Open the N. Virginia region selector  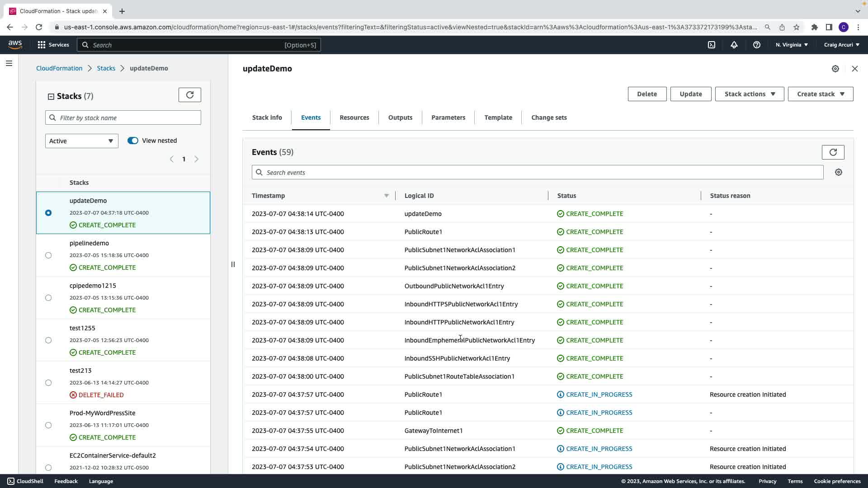point(791,45)
